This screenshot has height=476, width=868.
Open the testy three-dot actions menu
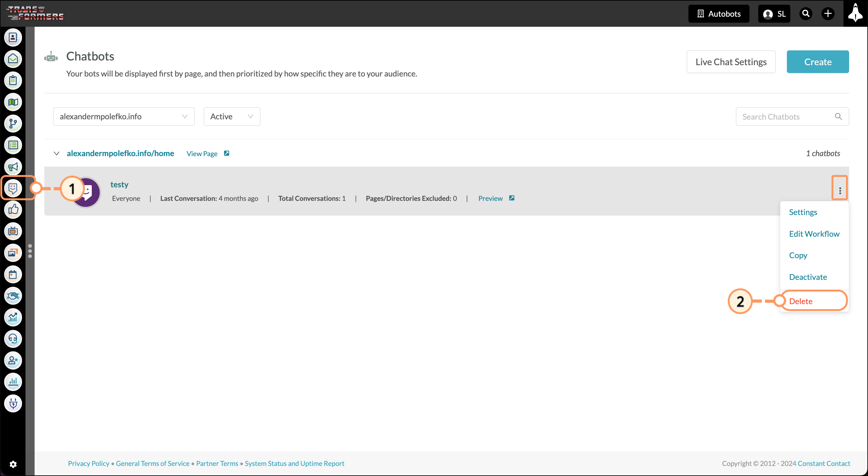pyautogui.click(x=840, y=191)
